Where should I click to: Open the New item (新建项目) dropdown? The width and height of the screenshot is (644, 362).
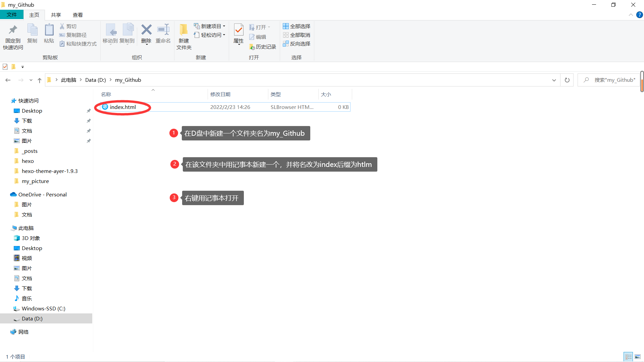pos(210,26)
